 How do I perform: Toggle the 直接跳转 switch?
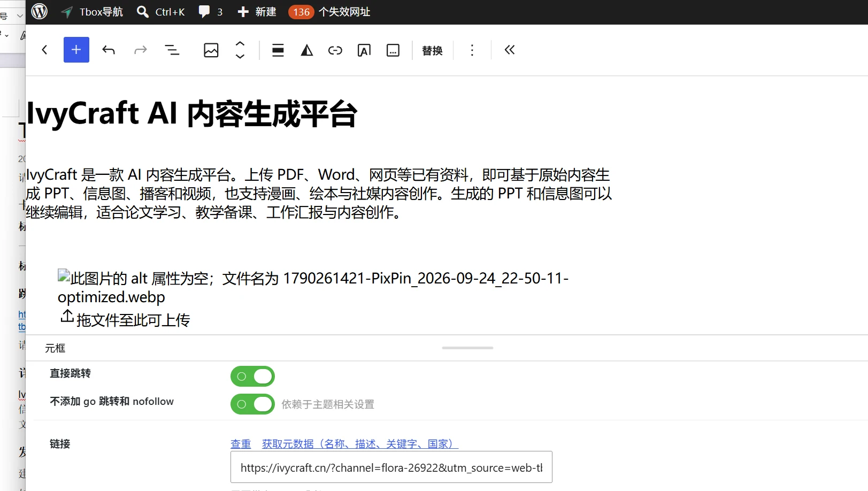252,376
